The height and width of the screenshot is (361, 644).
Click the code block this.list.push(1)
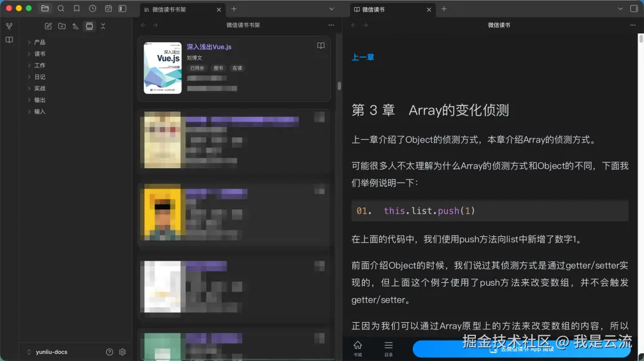click(490, 211)
